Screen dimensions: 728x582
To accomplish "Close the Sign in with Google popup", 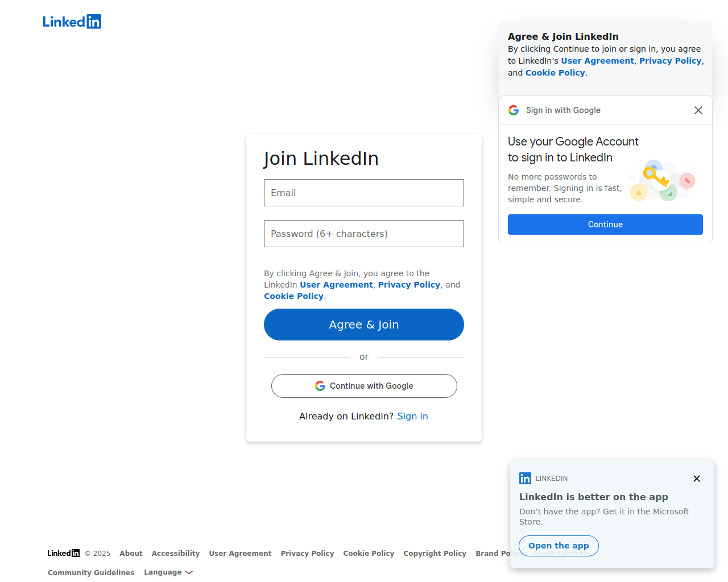I will click(698, 110).
